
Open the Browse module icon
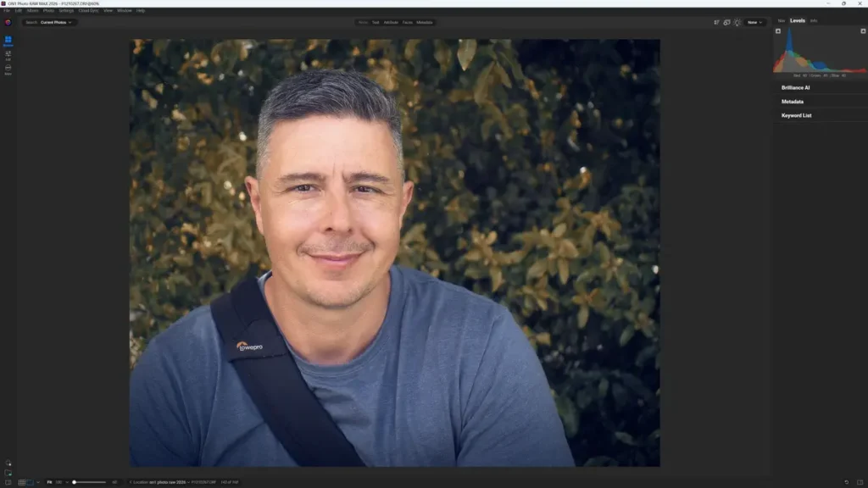pos(8,41)
